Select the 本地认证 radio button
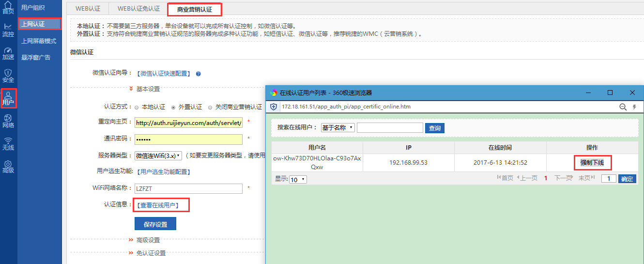644x264 pixels. pos(137,107)
